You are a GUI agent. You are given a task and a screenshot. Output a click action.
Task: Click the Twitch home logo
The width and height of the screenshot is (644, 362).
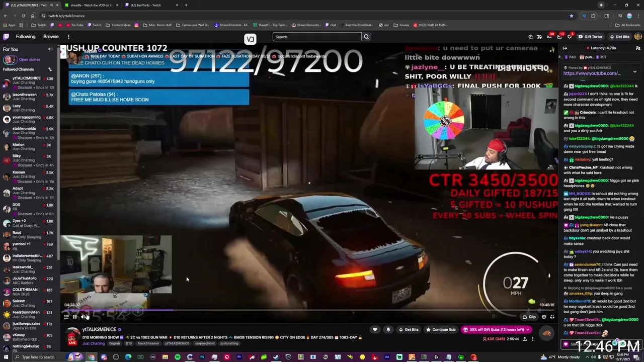[6, 37]
